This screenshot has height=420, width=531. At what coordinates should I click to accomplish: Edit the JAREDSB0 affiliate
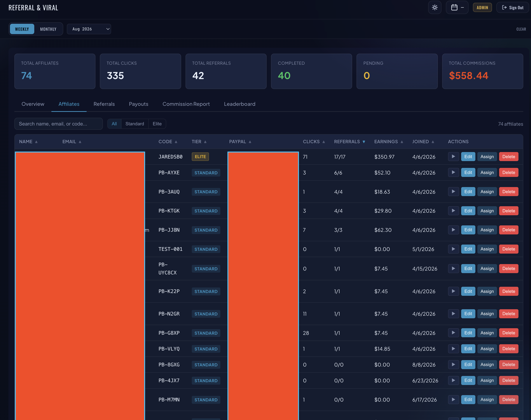click(x=468, y=157)
